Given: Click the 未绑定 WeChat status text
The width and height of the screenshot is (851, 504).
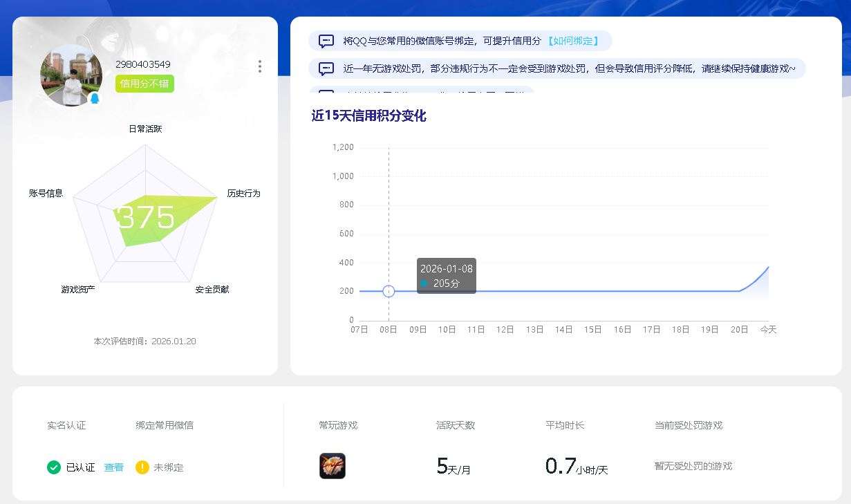Looking at the screenshot, I should pos(169,467).
